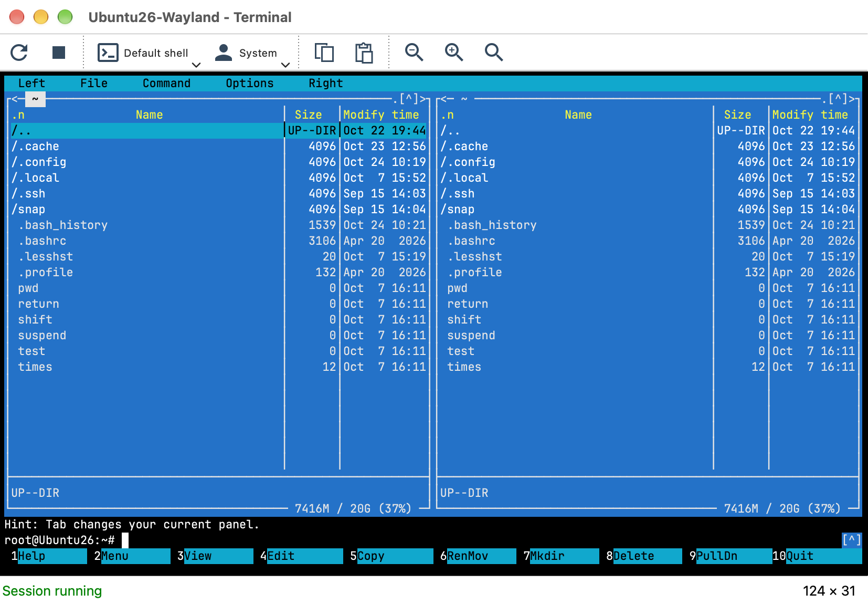Click the 4Edit function key
Viewport: 868px width, 604px height.
(x=302, y=556)
